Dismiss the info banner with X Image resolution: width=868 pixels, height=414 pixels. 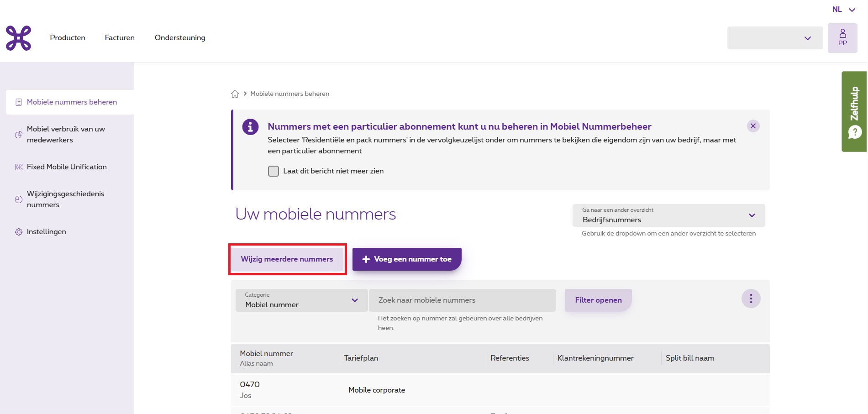(x=753, y=126)
